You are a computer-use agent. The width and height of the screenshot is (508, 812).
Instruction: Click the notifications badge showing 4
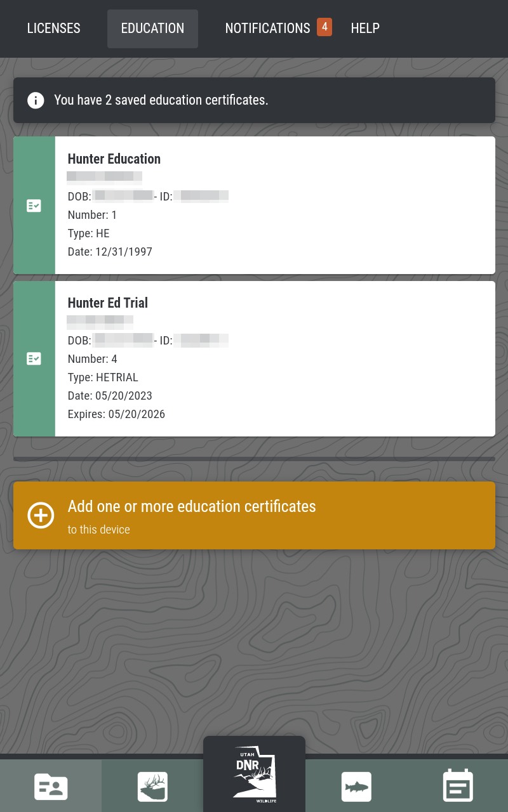pyautogui.click(x=324, y=27)
